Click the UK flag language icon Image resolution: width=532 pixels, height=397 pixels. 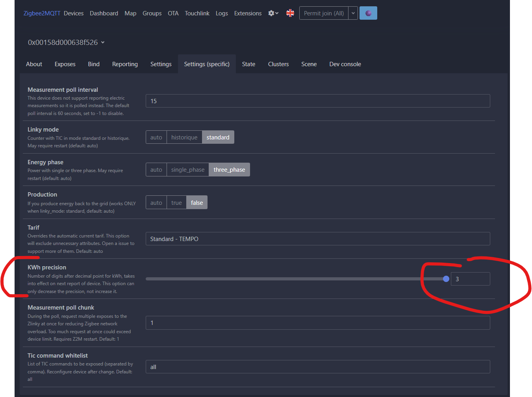[290, 13]
